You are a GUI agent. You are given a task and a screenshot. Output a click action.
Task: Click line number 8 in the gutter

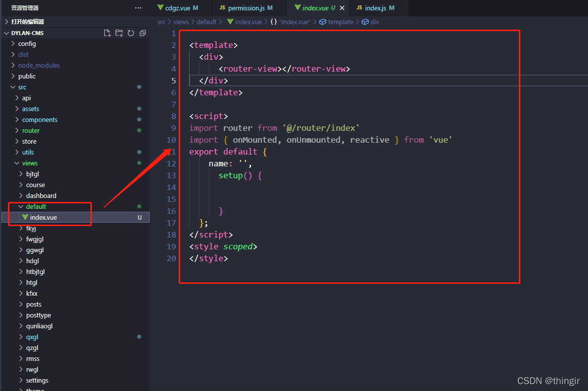point(174,116)
